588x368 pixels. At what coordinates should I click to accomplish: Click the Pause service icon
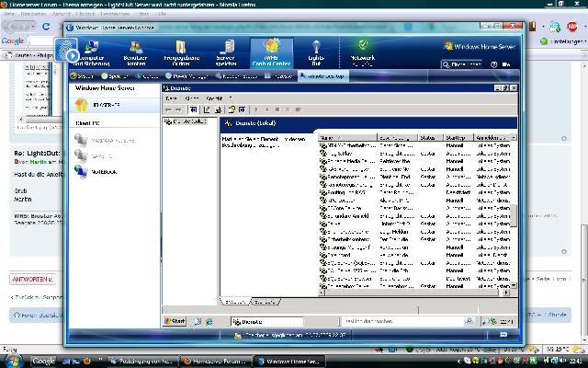[x=288, y=109]
